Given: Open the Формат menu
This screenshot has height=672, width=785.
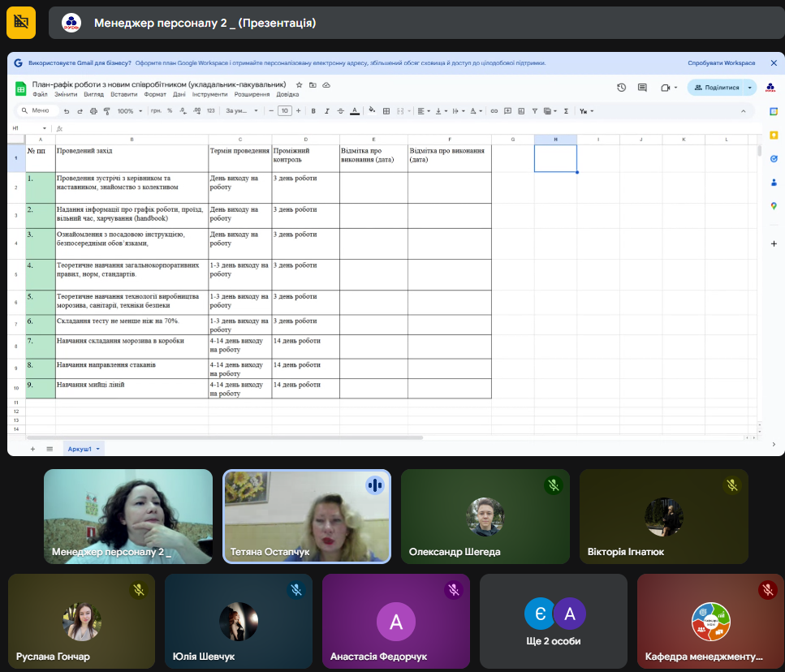Looking at the screenshot, I should click(155, 94).
